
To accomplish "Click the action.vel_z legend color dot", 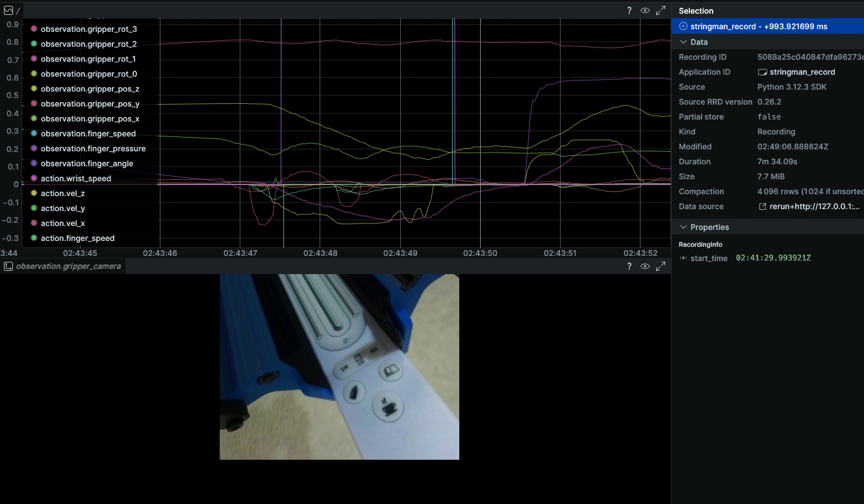I will (x=34, y=194).
